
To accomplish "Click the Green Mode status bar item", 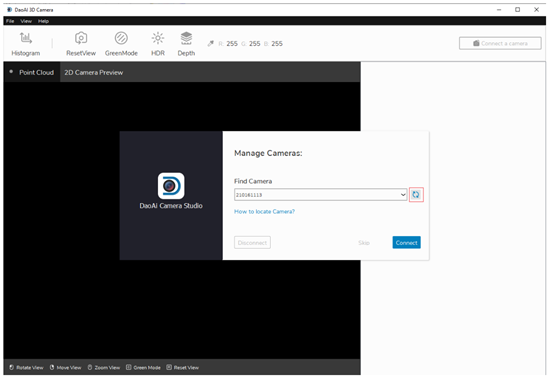I will coord(143,368).
